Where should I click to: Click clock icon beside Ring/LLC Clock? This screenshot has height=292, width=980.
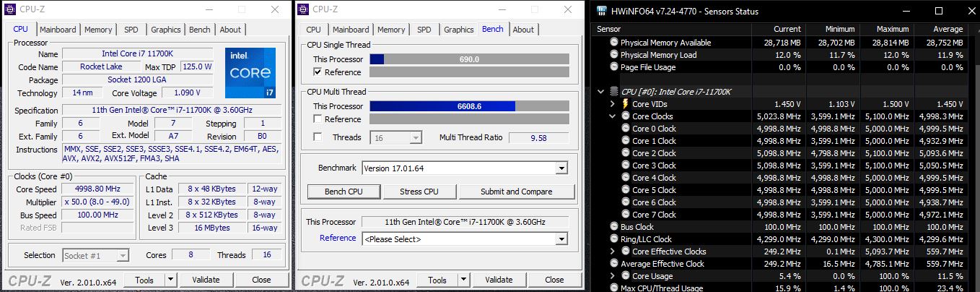tap(614, 239)
